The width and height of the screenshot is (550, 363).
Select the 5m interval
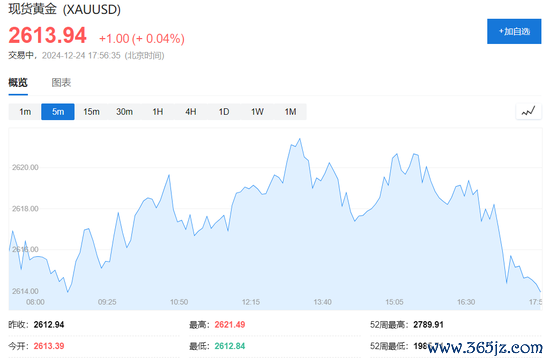[x=58, y=112]
